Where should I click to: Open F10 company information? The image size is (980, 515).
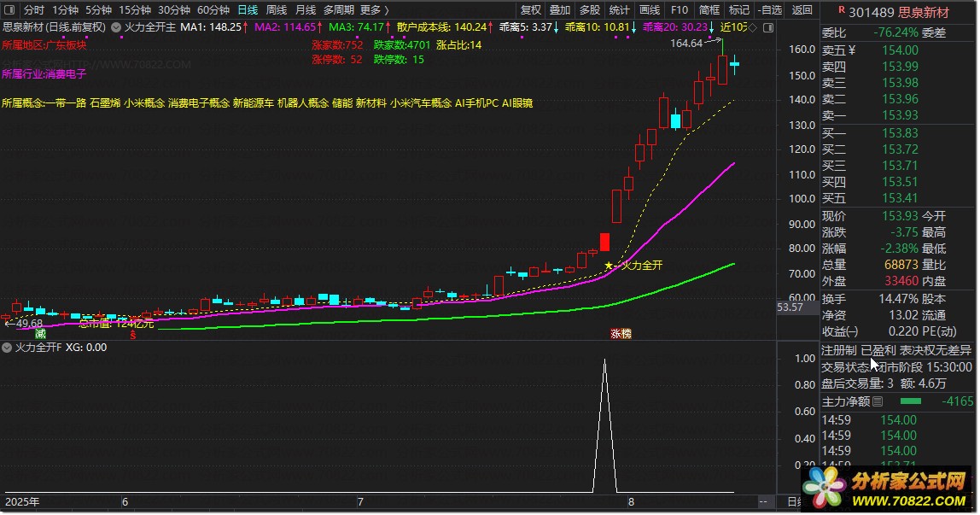click(x=680, y=10)
